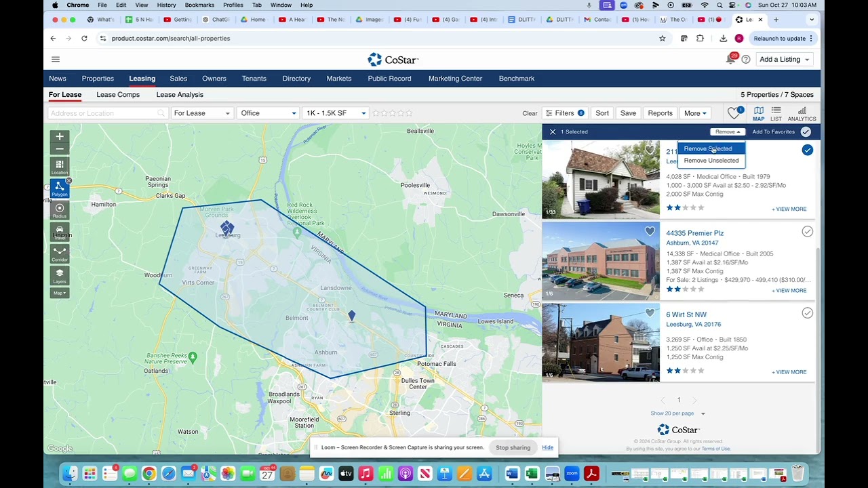The height and width of the screenshot is (488, 868).
Task: Favorite the 44335 Premier Plz listing
Action: (650, 232)
